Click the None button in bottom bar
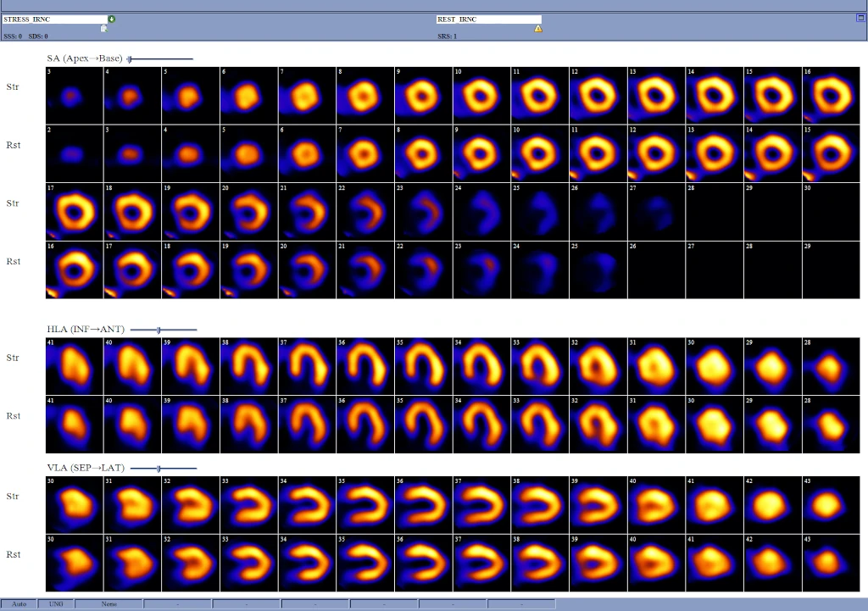The height and width of the screenshot is (611, 868). point(108,603)
